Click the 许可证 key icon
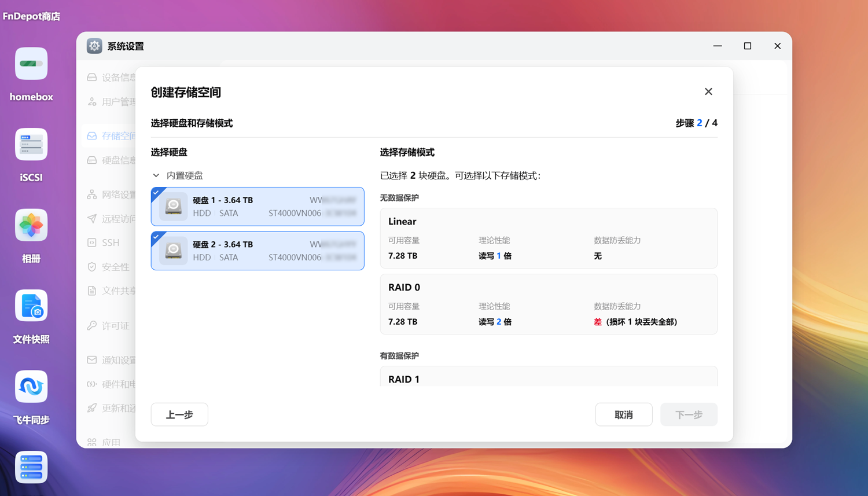Image resolution: width=868 pixels, height=496 pixels. click(92, 326)
